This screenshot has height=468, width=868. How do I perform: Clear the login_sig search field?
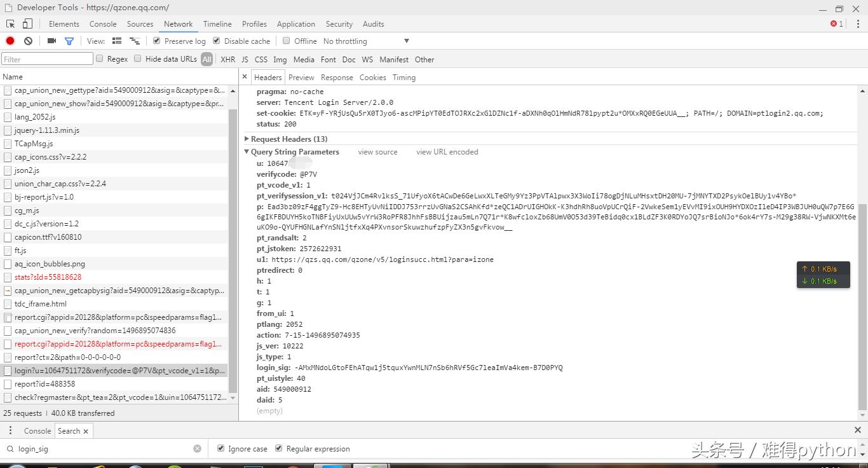point(197,448)
